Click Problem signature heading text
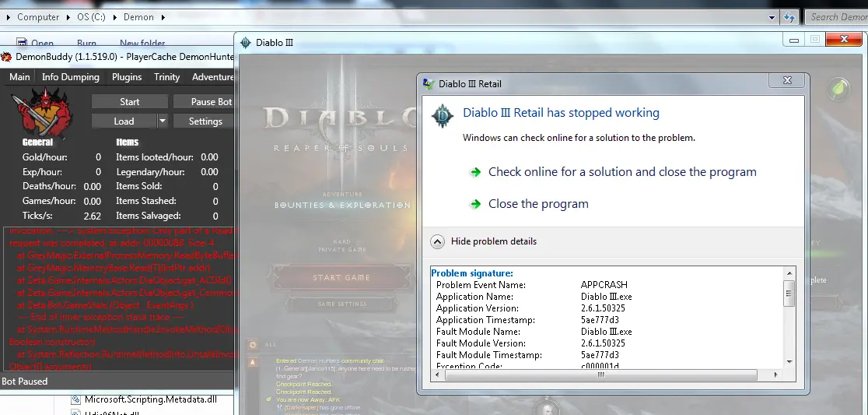The image size is (868, 415). tap(471, 273)
